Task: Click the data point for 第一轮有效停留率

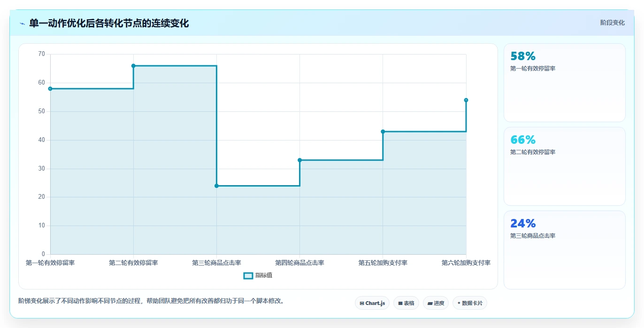Action: point(50,88)
